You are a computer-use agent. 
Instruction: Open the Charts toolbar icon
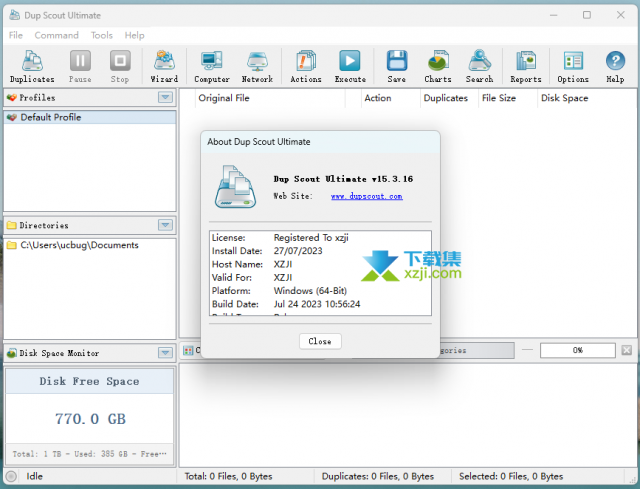click(x=438, y=61)
